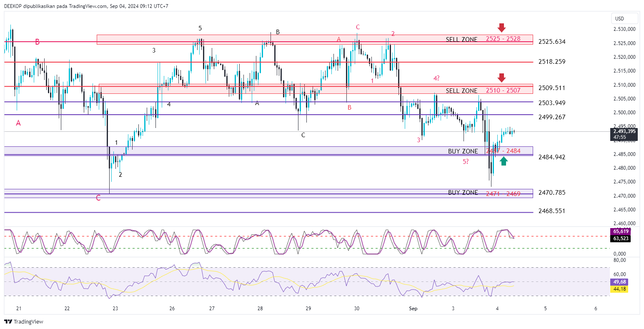
Task: Select the red range text 2471 - 2469
Action: tap(503, 194)
